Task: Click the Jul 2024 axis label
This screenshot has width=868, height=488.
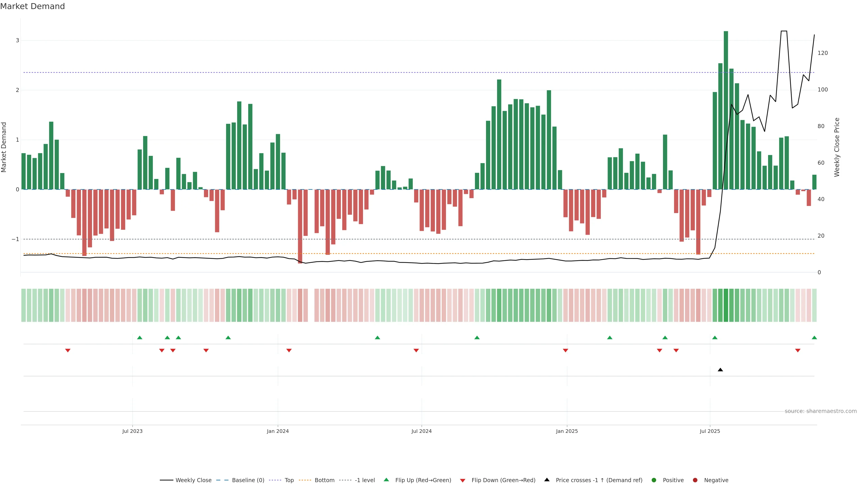Action: tap(421, 431)
